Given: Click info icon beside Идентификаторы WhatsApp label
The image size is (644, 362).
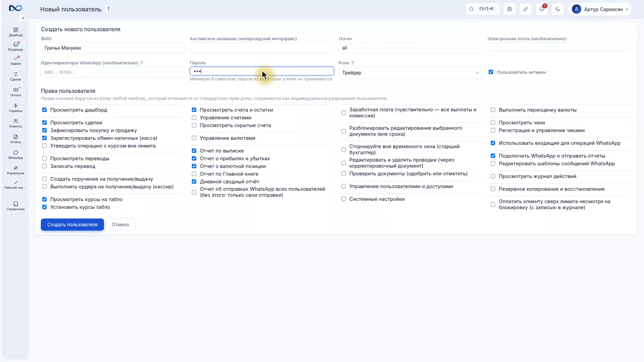Looking at the screenshot, I should (x=142, y=63).
